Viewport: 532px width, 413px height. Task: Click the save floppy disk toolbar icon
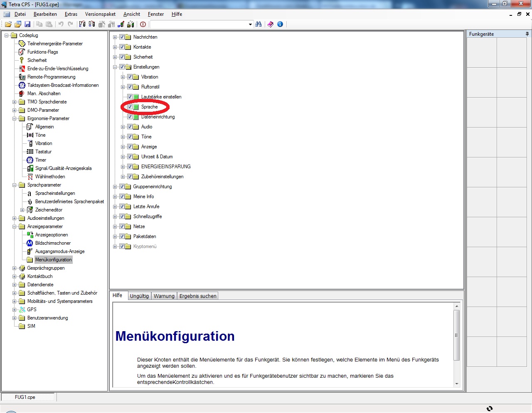[x=27, y=25]
